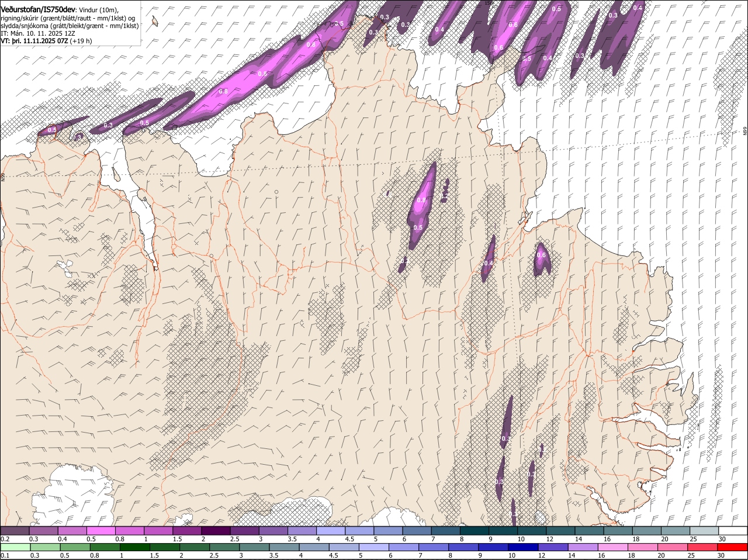This screenshot has width=748, height=560.
Task: Select upper legend lavender swatch between 4.5 and 5
Action: click(359, 531)
